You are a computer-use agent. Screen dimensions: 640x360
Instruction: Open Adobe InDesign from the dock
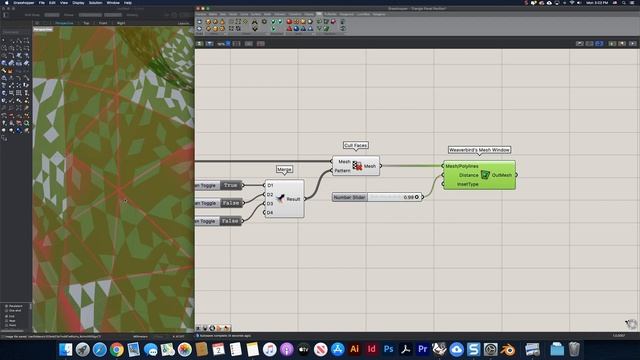[371, 349]
